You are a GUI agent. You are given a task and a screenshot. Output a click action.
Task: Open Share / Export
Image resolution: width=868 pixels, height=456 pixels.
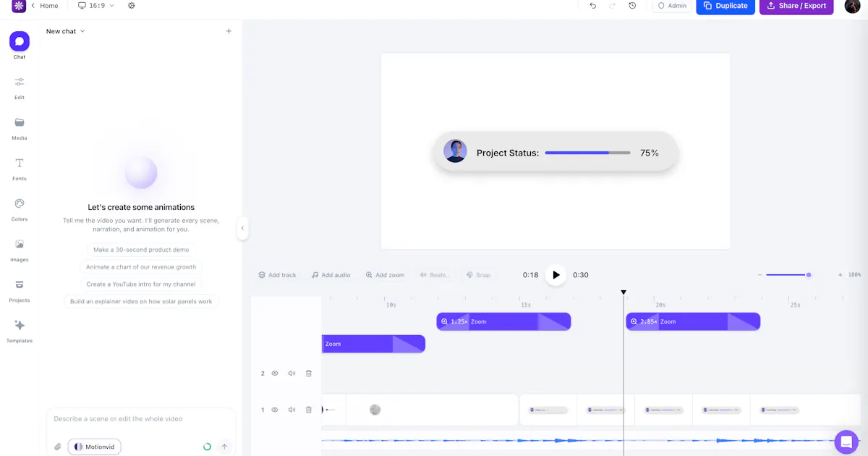(796, 6)
